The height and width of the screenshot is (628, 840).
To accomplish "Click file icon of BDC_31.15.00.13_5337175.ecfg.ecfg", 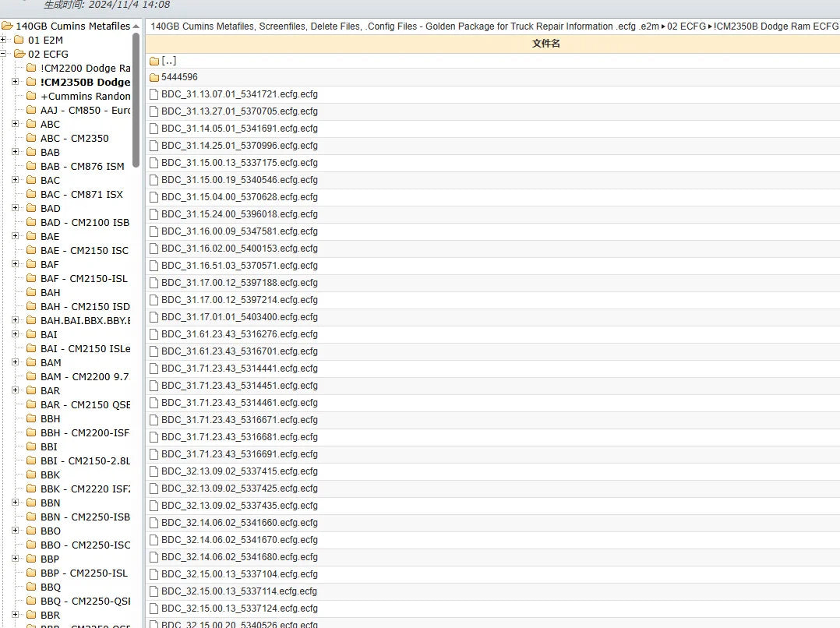I will (154, 163).
